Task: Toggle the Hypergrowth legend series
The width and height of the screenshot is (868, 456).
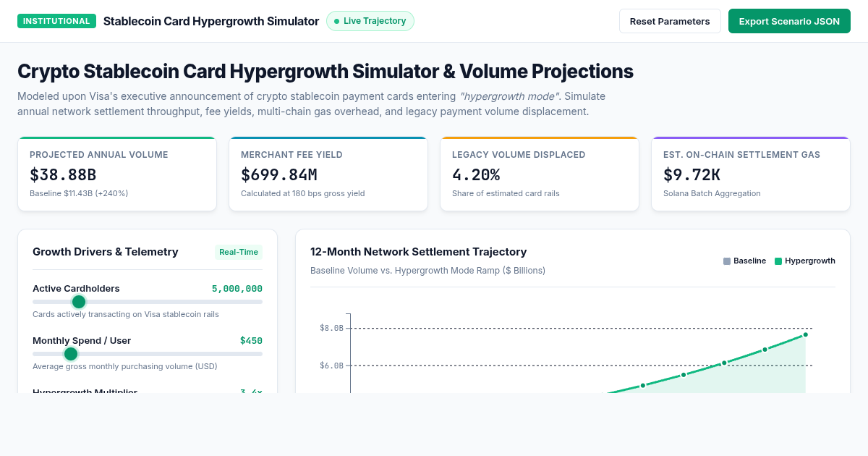Action: point(804,261)
